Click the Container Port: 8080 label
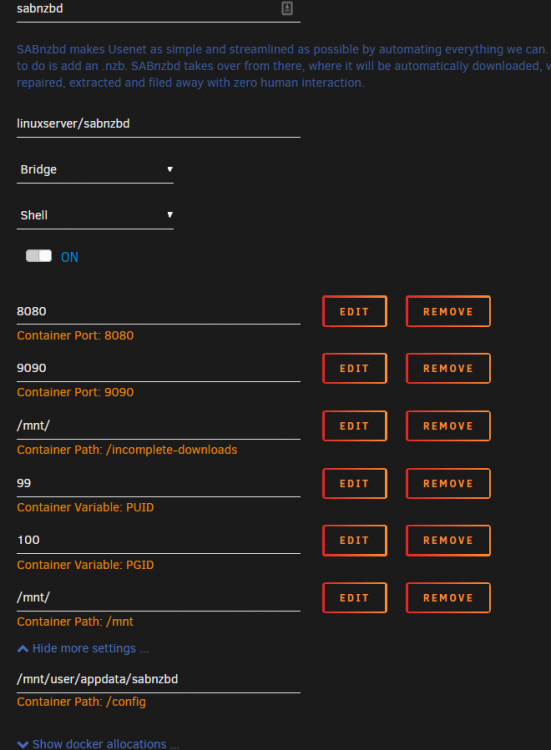551x750 pixels. click(75, 336)
